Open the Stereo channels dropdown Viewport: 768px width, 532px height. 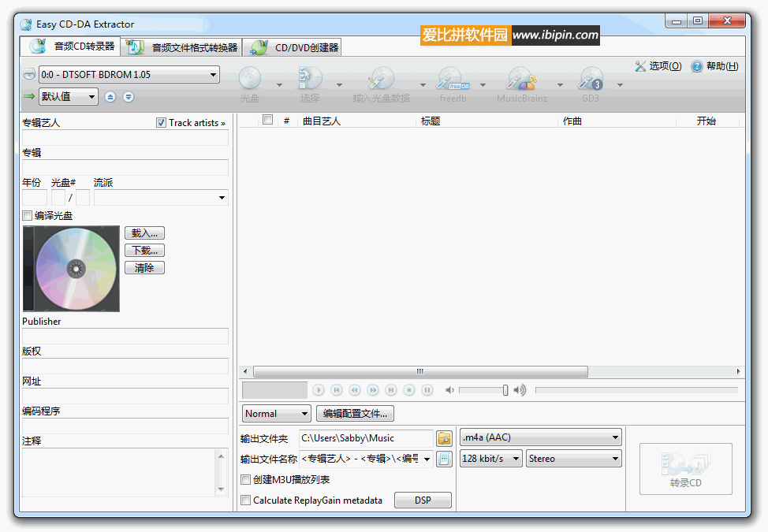[574, 459]
